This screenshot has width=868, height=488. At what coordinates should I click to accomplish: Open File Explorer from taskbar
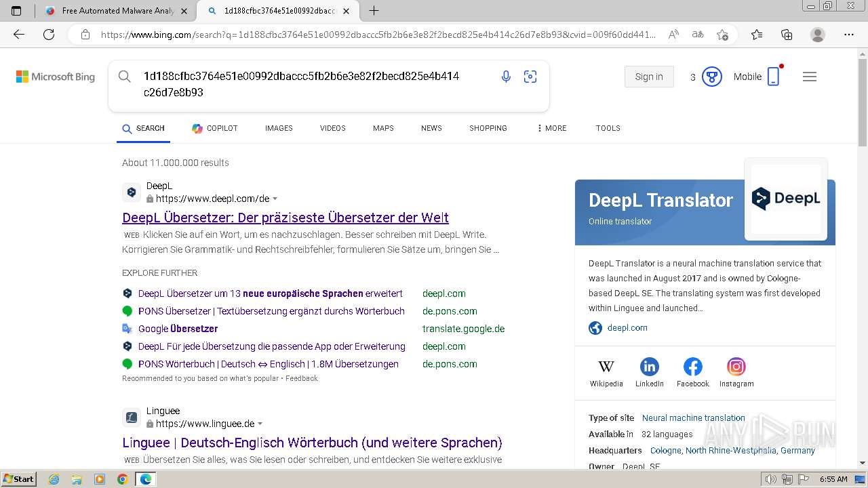pyautogui.click(x=77, y=479)
